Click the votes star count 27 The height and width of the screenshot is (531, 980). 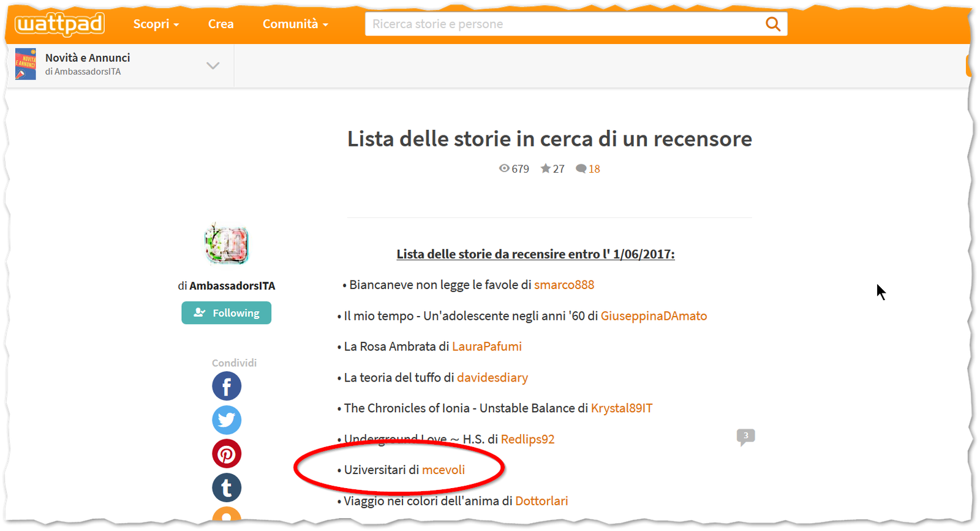(552, 169)
